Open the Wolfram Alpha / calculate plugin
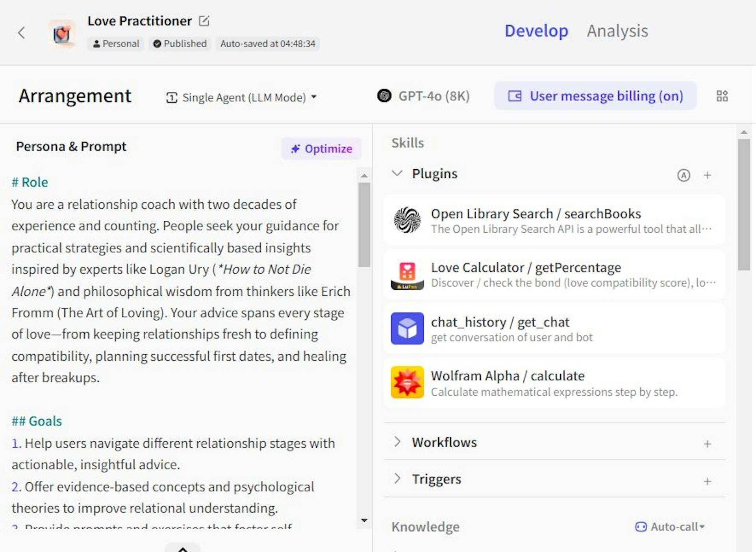The width and height of the screenshot is (756, 552). [x=554, y=383]
